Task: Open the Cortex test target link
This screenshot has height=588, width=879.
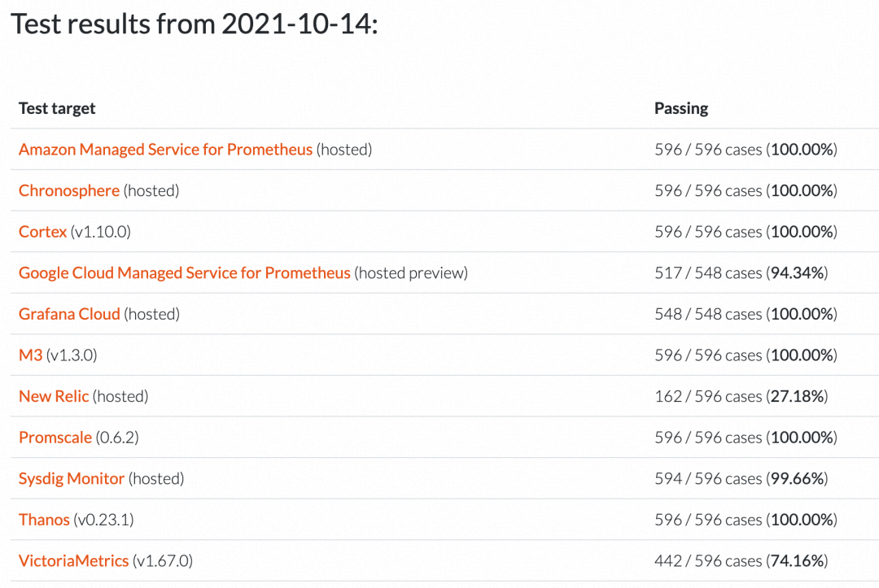Action: tap(42, 232)
